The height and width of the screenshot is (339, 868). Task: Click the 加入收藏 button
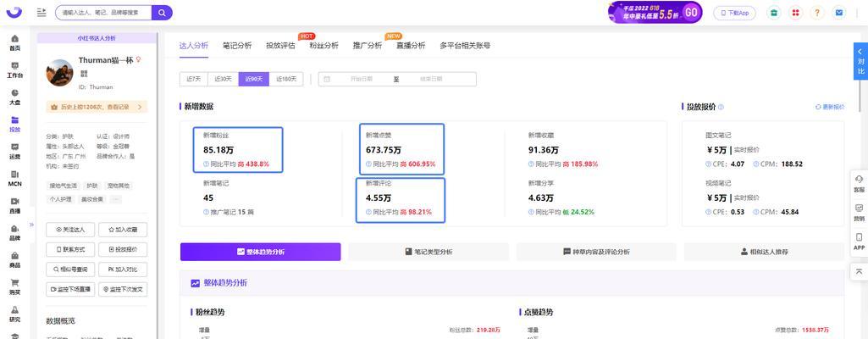coord(123,230)
